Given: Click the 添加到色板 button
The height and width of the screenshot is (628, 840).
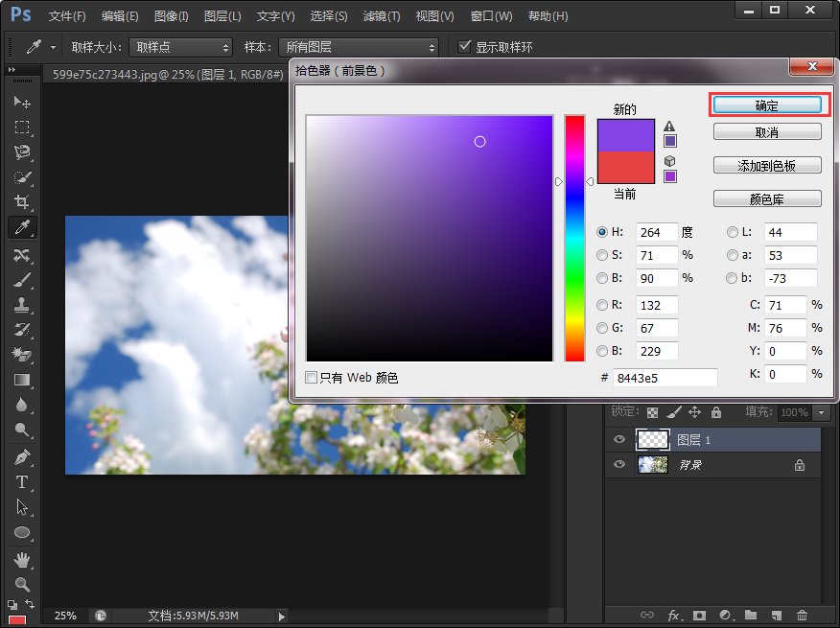Looking at the screenshot, I should 766,164.
